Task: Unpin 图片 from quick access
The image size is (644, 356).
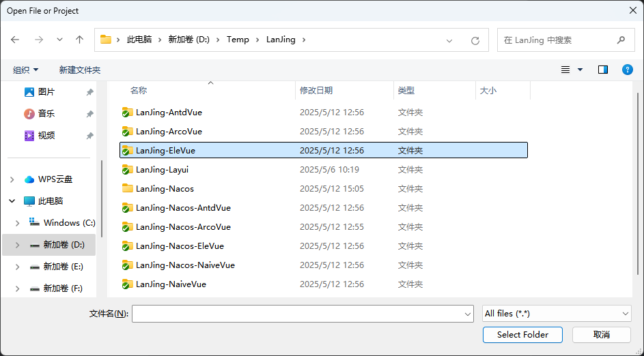Action: (89, 92)
